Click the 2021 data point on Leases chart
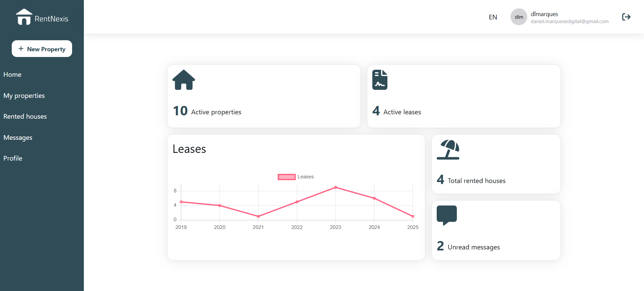The width and height of the screenshot is (644, 291). coord(258,216)
